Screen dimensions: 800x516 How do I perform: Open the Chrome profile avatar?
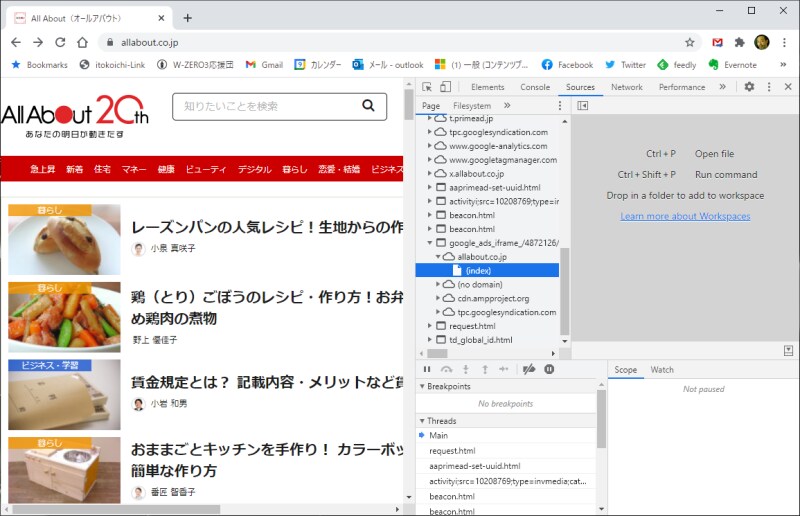click(762, 42)
